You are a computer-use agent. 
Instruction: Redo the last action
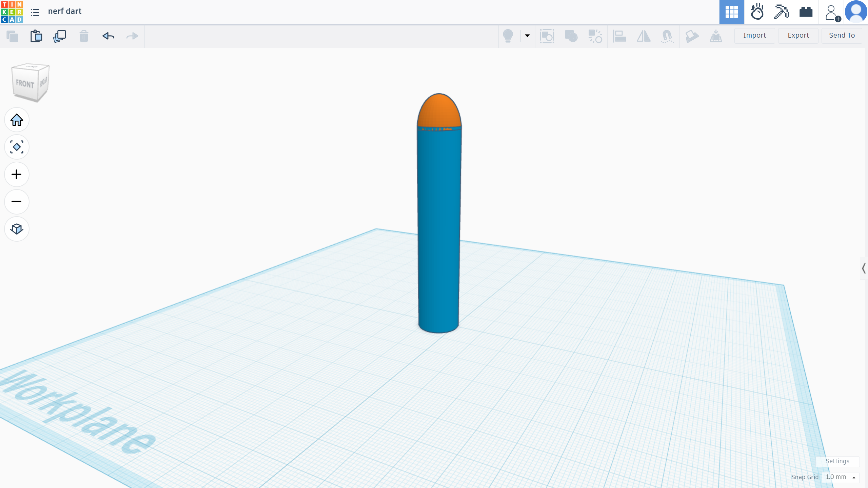click(x=132, y=36)
